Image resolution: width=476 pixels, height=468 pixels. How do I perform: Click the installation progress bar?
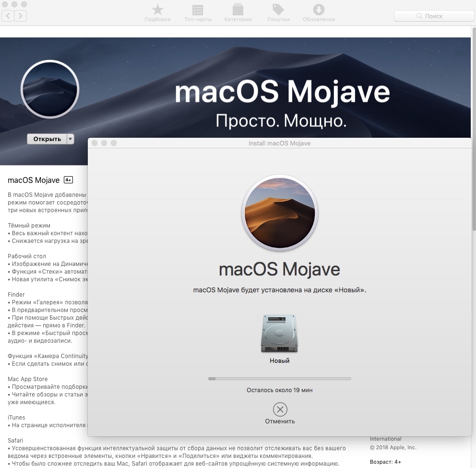[280, 379]
